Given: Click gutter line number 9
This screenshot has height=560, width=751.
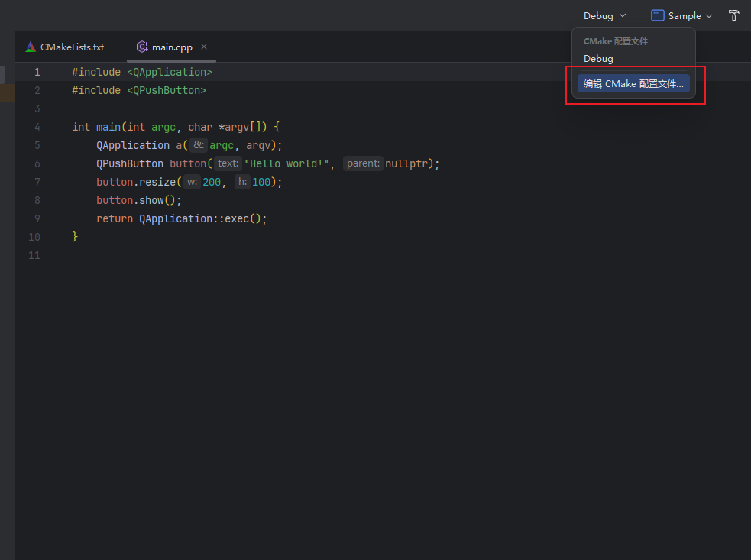Looking at the screenshot, I should (x=37, y=218).
